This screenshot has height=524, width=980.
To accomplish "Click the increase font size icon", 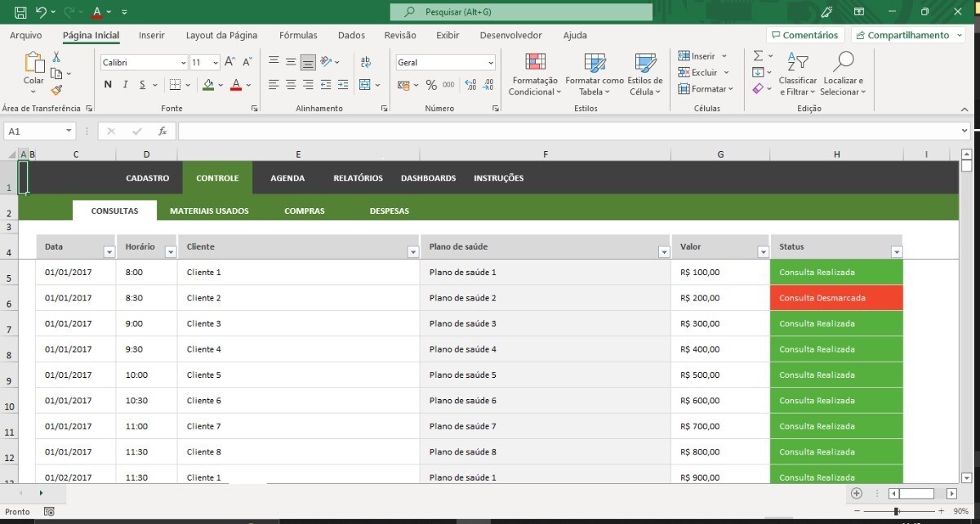I will pyautogui.click(x=229, y=62).
